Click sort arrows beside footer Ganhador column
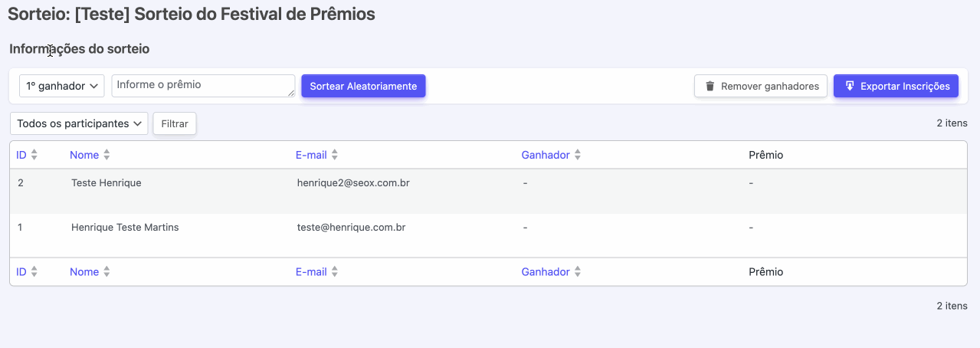This screenshot has height=348, width=980. (x=578, y=272)
